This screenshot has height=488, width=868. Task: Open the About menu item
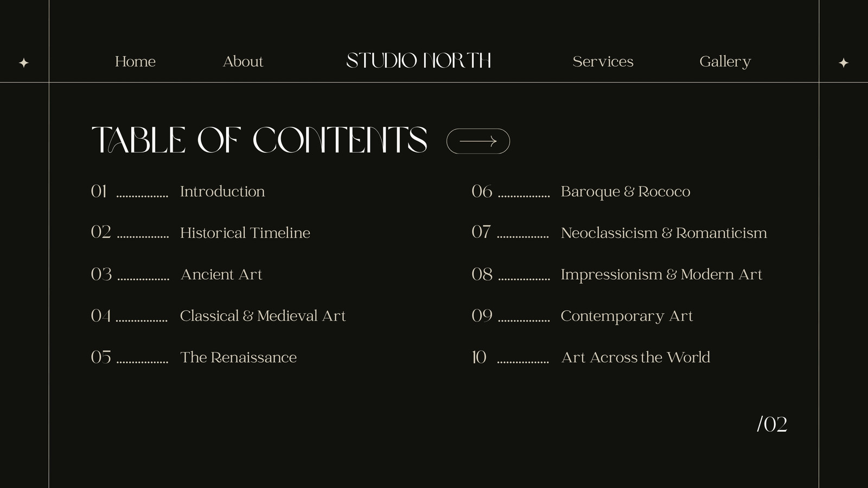(243, 61)
